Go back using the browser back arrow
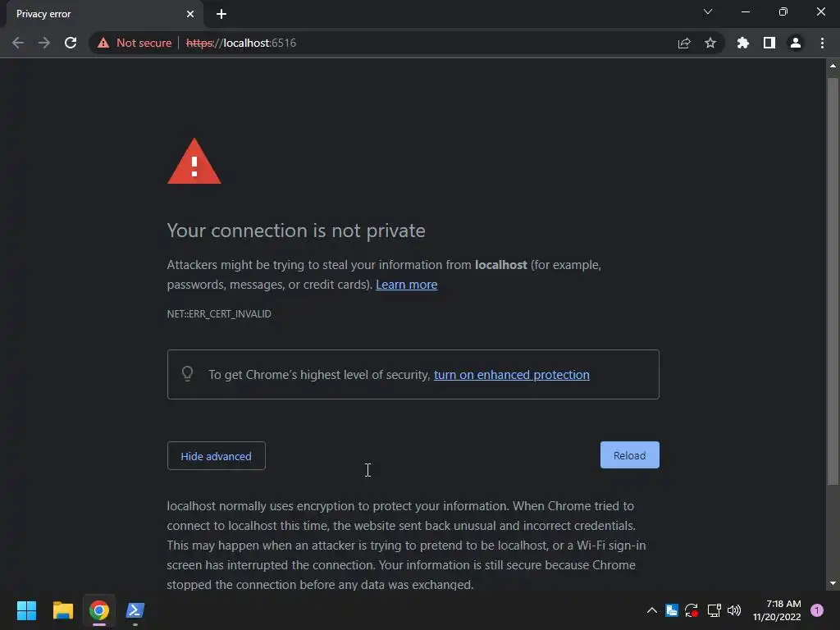Image resolution: width=840 pixels, height=630 pixels. click(x=18, y=43)
